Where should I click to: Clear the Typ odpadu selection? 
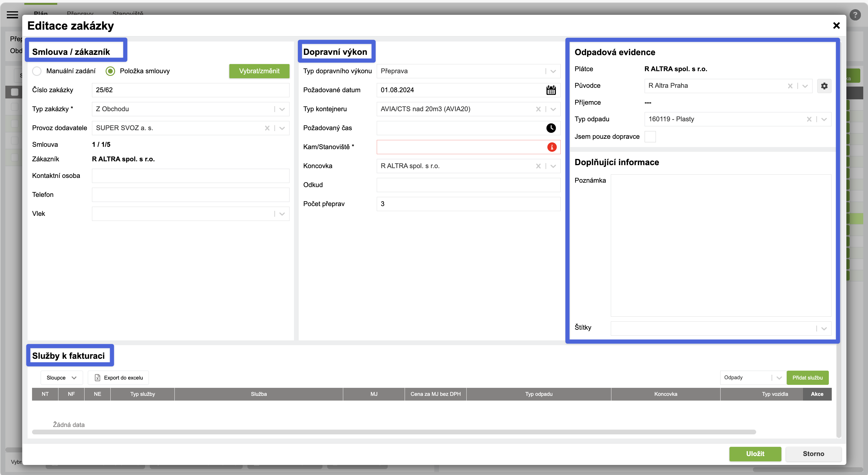(x=809, y=119)
